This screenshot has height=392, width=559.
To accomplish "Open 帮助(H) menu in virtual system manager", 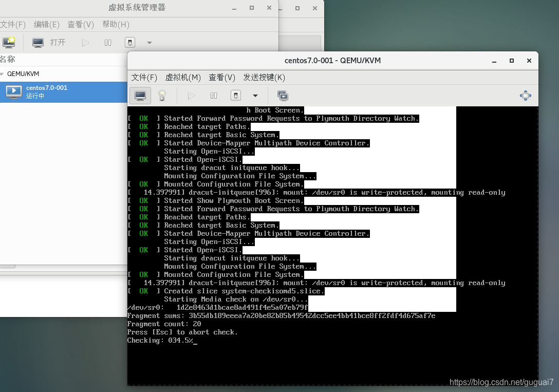I will pyautogui.click(x=116, y=24).
